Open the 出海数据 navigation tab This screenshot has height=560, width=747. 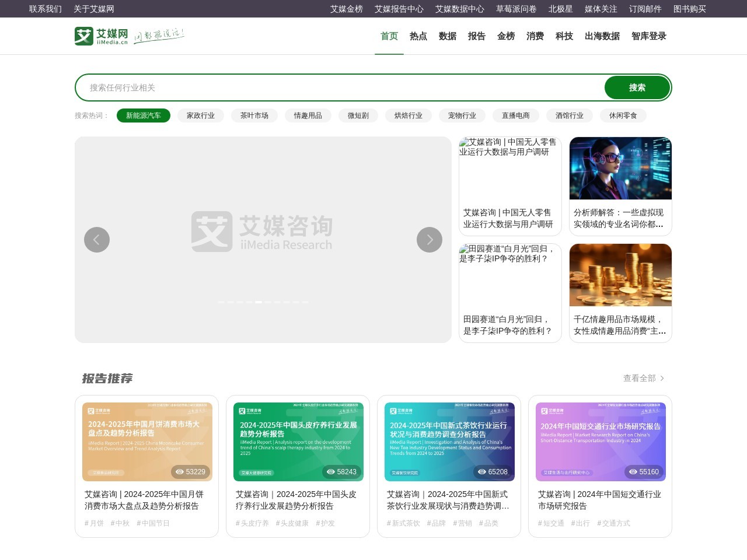pyautogui.click(x=602, y=36)
